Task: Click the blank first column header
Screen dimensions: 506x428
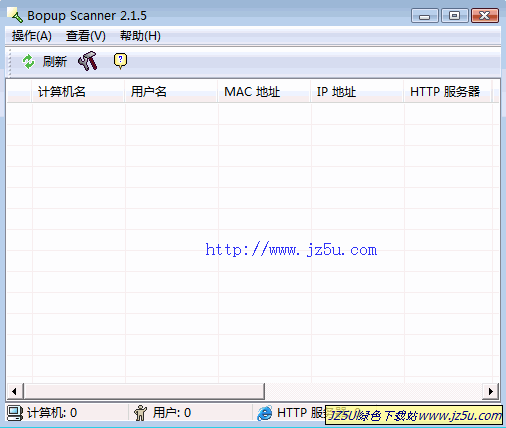Action: [x=19, y=91]
